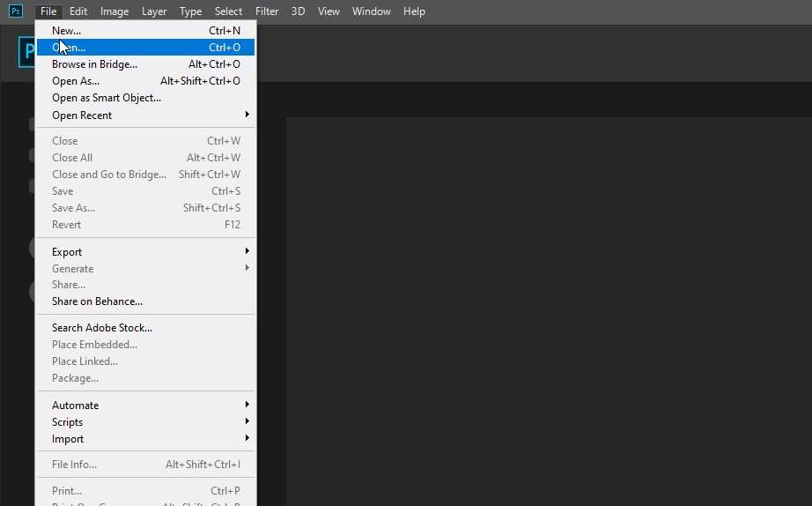Expand the Import submenu
The image size is (812, 506).
click(145, 439)
